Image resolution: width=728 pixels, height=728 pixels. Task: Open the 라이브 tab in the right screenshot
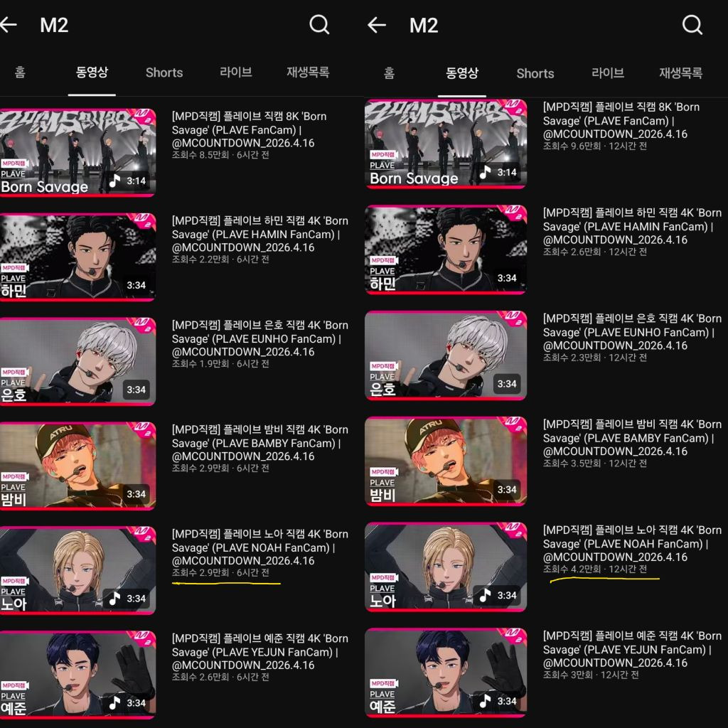pyautogui.click(x=608, y=73)
